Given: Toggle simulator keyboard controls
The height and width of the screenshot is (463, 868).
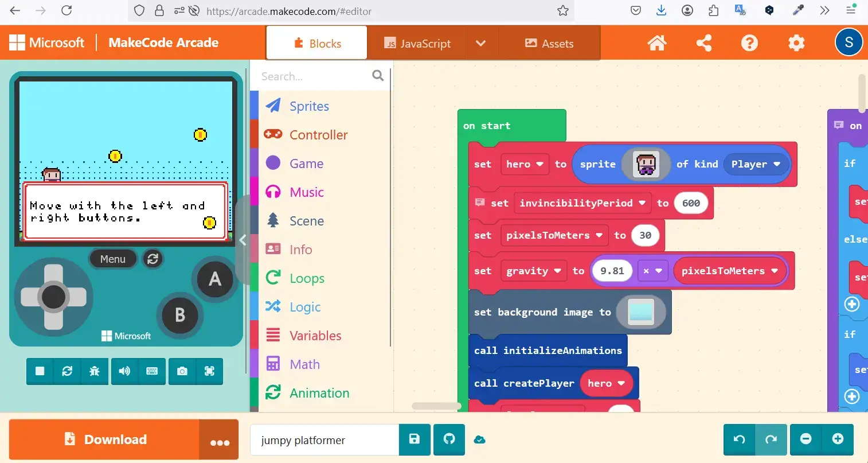Looking at the screenshot, I should click(x=152, y=371).
